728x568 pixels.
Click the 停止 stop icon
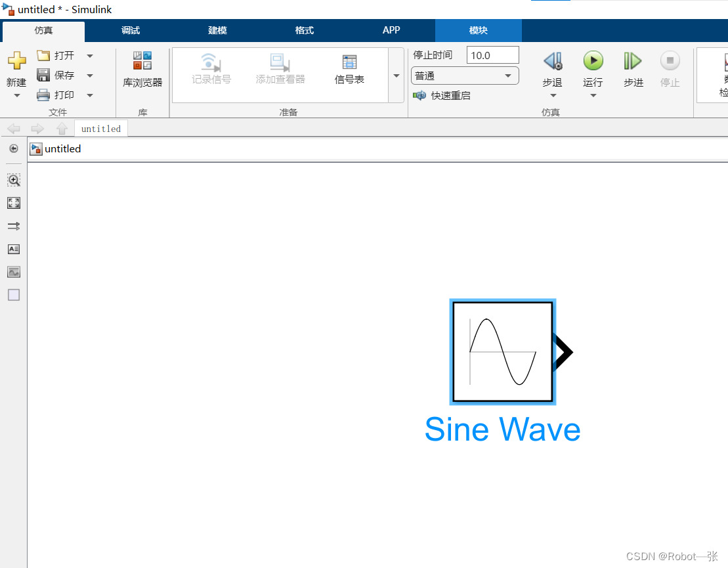point(670,61)
